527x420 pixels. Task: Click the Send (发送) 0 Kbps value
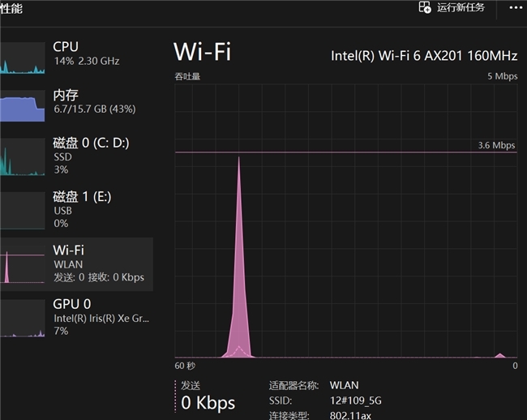[208, 402]
